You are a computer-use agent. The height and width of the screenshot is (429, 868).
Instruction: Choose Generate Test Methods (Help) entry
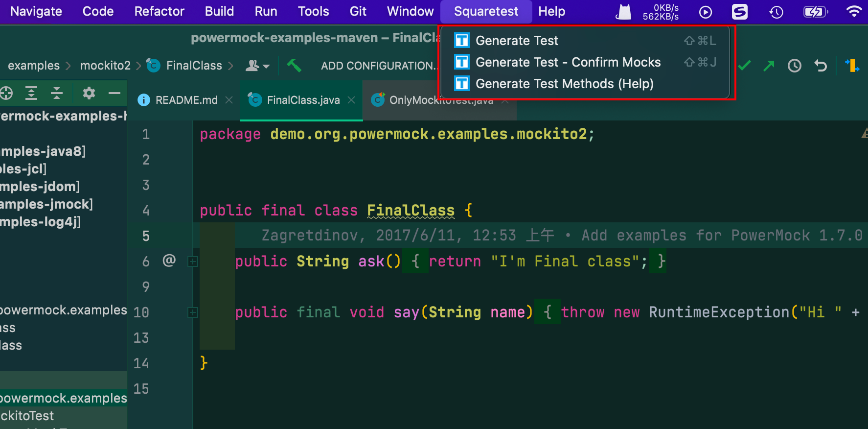585,84
